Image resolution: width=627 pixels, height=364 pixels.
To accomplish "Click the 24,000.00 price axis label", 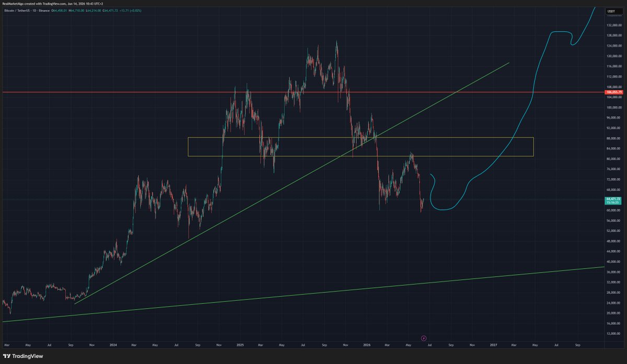I will (x=613, y=303).
